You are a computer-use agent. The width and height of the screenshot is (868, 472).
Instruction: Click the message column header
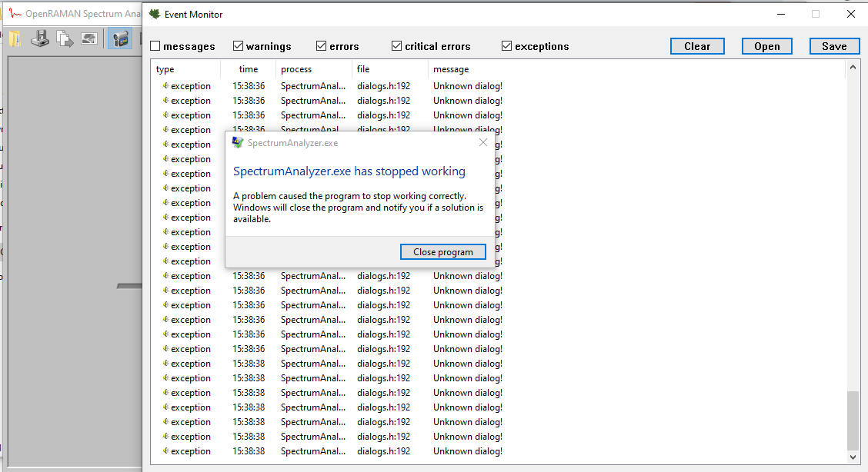point(451,69)
